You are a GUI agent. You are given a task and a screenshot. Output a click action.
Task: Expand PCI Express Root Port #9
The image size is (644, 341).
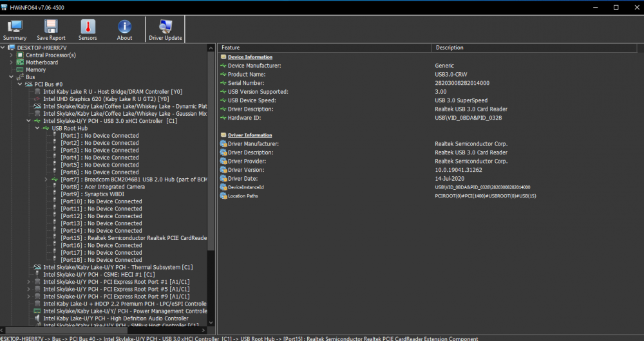[29, 296]
